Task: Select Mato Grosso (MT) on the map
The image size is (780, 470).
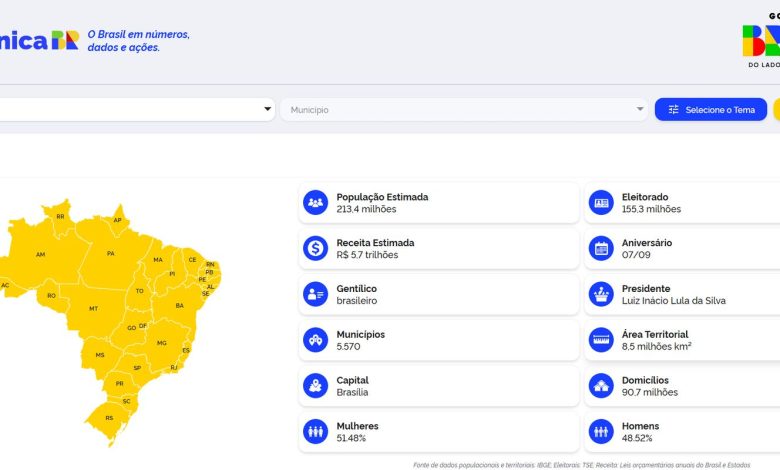Action: click(x=94, y=308)
